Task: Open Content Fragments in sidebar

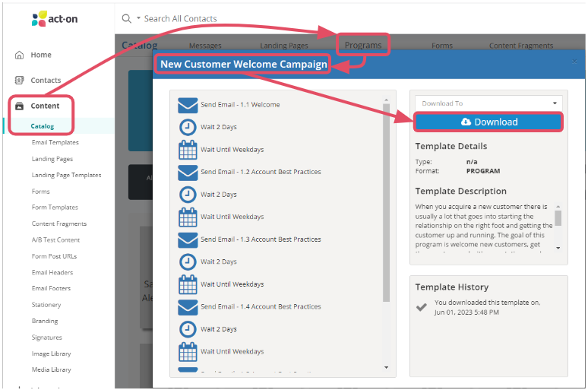Action: click(58, 224)
